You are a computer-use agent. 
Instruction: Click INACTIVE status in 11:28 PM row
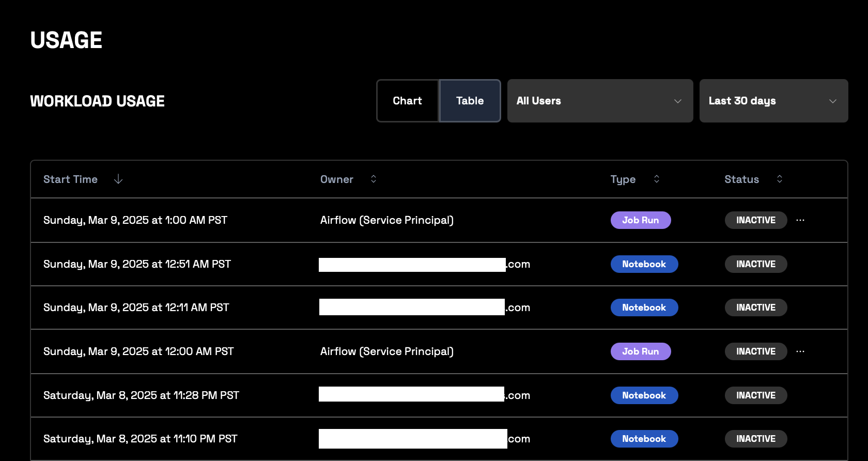pyautogui.click(x=756, y=395)
